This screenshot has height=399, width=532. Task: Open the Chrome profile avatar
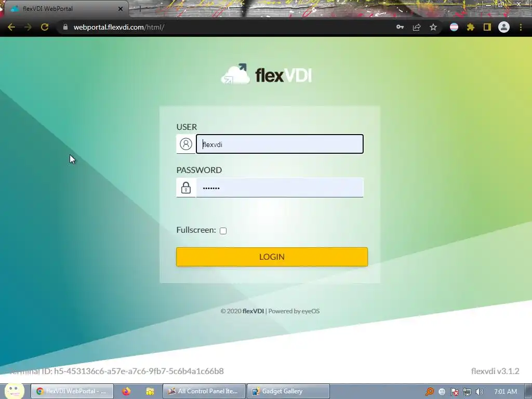pyautogui.click(x=504, y=27)
